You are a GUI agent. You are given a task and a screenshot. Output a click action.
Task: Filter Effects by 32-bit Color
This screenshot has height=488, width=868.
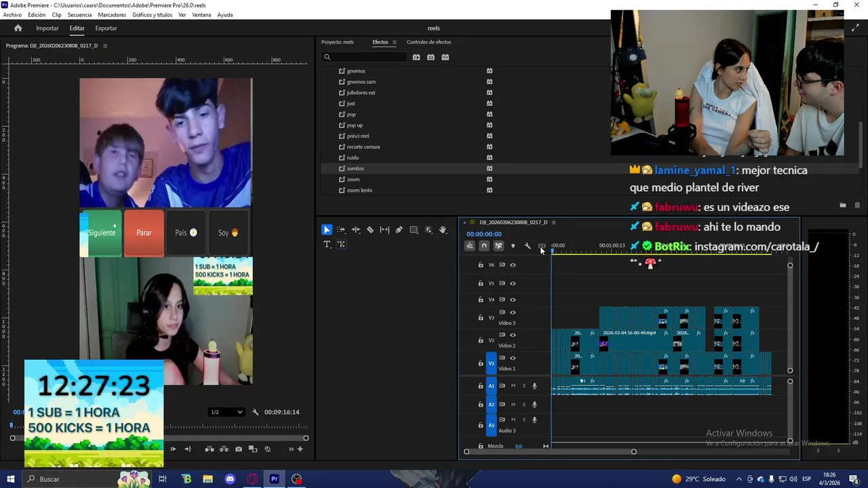pos(431,57)
